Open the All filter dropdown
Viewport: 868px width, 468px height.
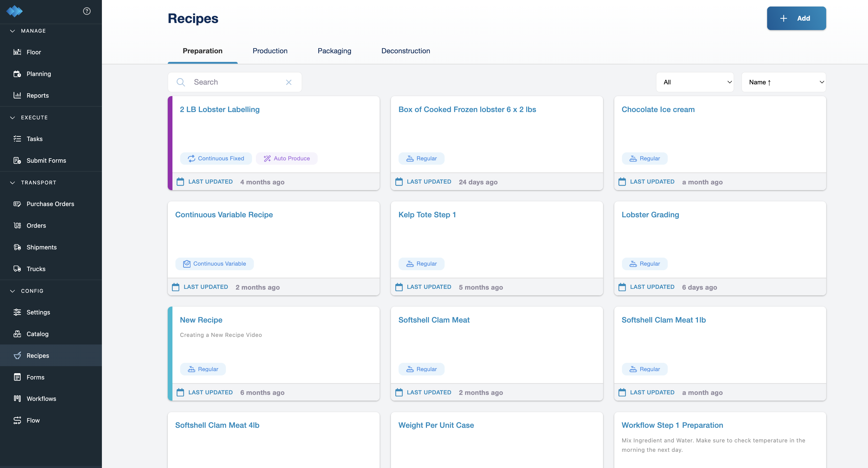(x=695, y=82)
